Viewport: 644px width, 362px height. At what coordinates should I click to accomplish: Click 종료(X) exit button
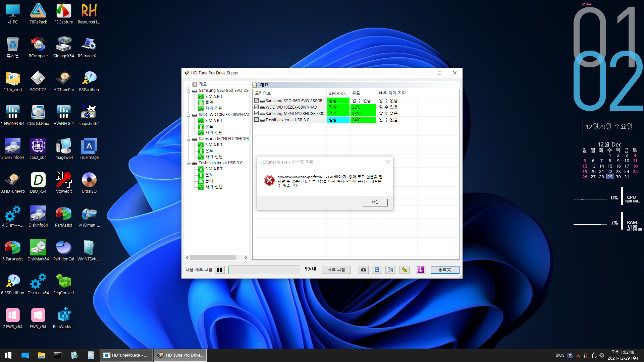pyautogui.click(x=445, y=270)
